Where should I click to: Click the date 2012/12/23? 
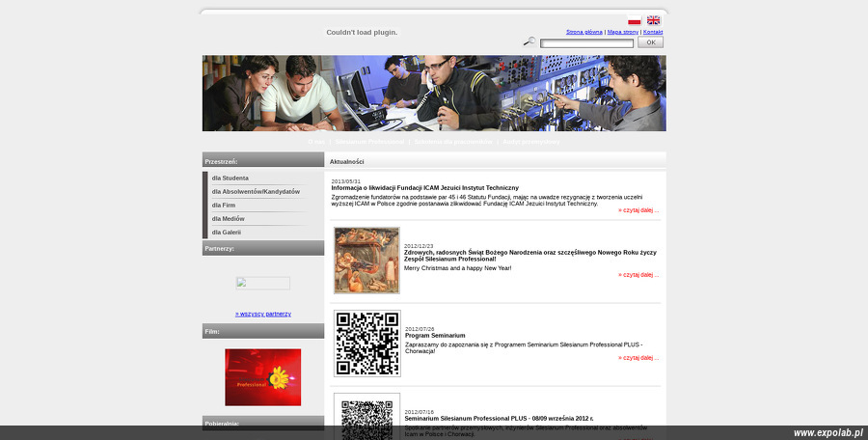[419, 246]
